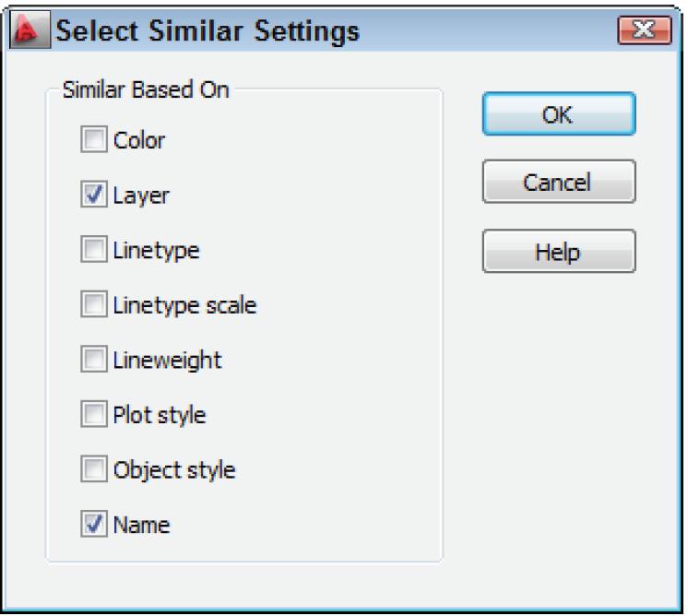The width and height of the screenshot is (688, 616).
Task: Confirm settings with the OK button
Action: tap(559, 114)
